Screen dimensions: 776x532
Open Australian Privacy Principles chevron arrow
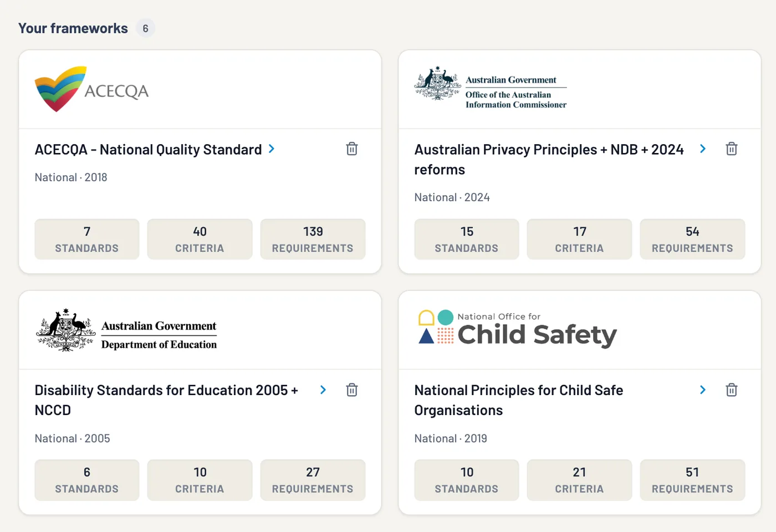point(703,149)
